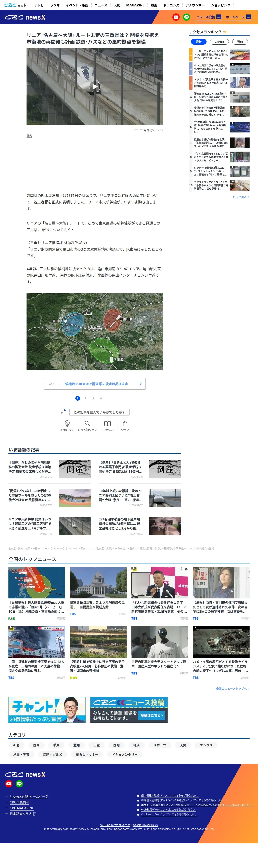
Task: Open trending article about 274台浸水 地下駐車場
Action: (140, 526)
